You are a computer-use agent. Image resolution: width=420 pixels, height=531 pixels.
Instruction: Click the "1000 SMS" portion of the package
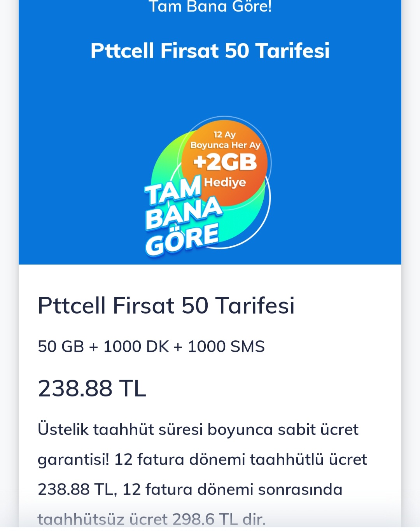226,347
